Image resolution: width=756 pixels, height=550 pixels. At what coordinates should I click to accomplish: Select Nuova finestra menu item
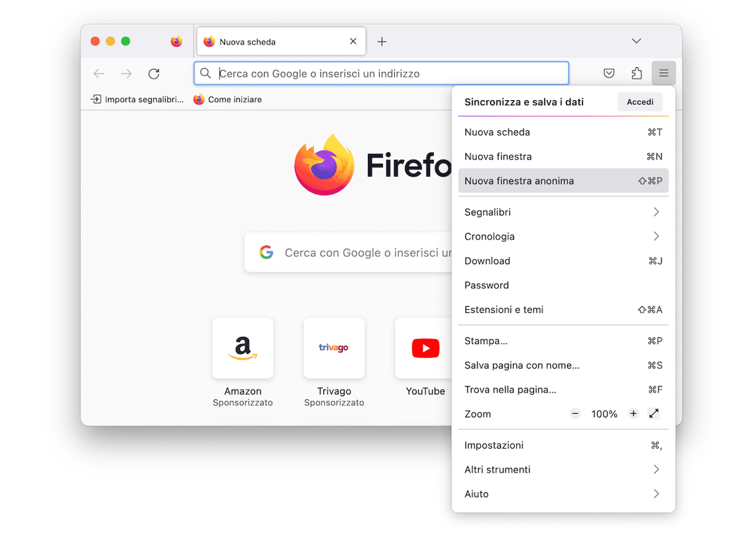tap(563, 156)
